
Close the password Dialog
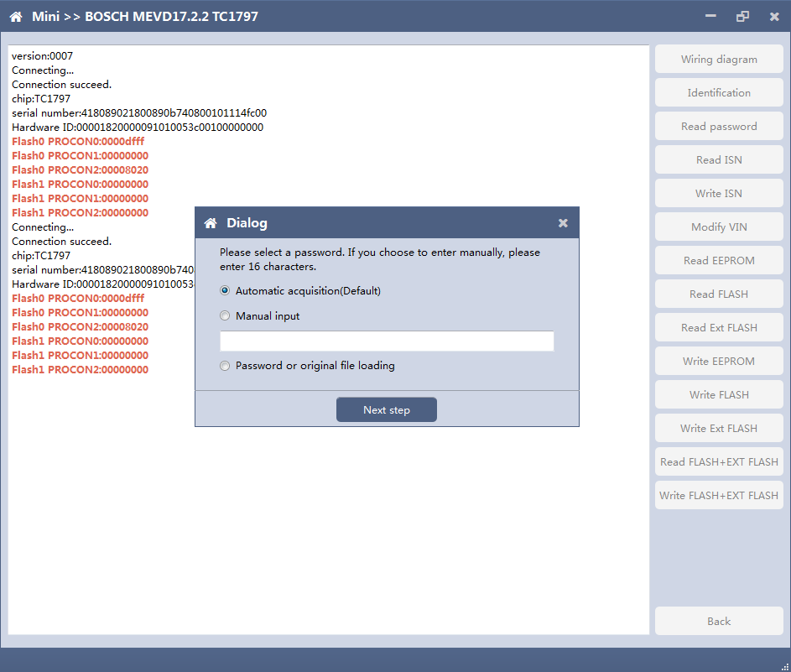coord(563,223)
